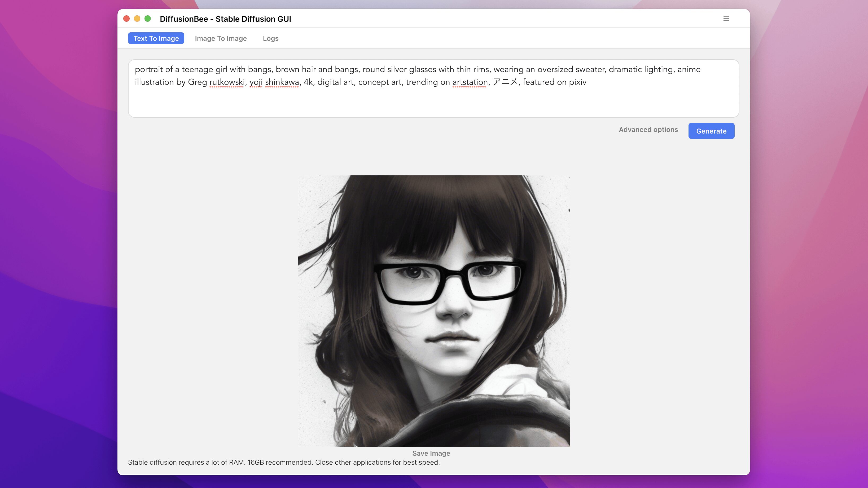Click the DiffusionBee window title text
The image size is (868, 488).
[225, 19]
